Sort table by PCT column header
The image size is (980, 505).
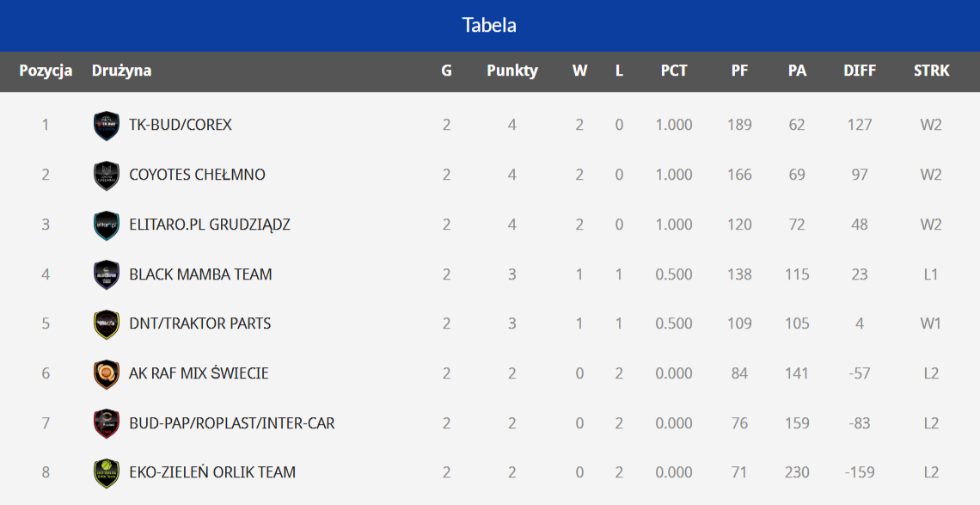[674, 71]
